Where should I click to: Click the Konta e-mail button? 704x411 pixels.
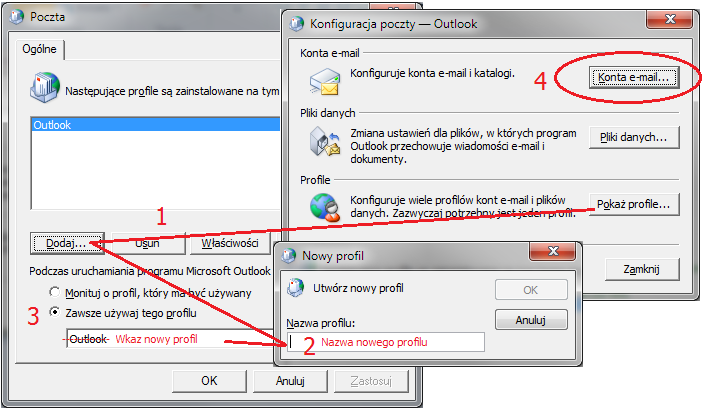pos(634,77)
